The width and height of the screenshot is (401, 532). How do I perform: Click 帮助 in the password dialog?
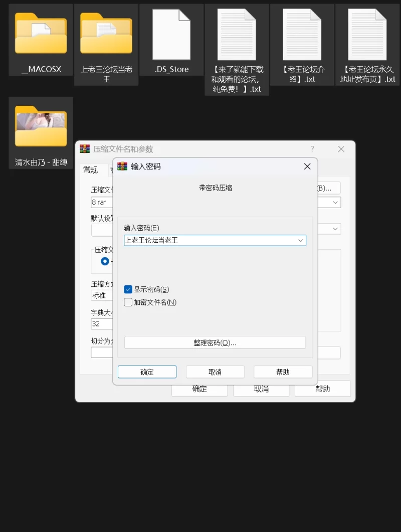[283, 372]
